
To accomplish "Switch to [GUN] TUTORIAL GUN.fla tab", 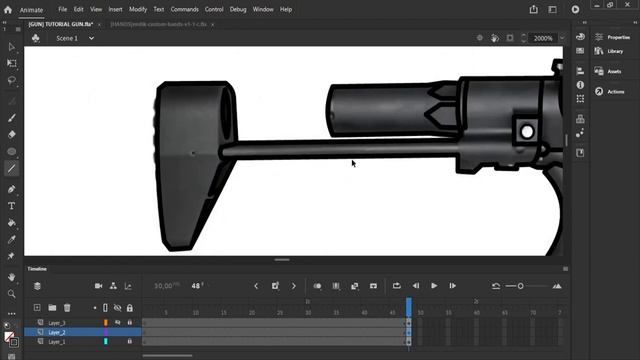I will [61, 24].
